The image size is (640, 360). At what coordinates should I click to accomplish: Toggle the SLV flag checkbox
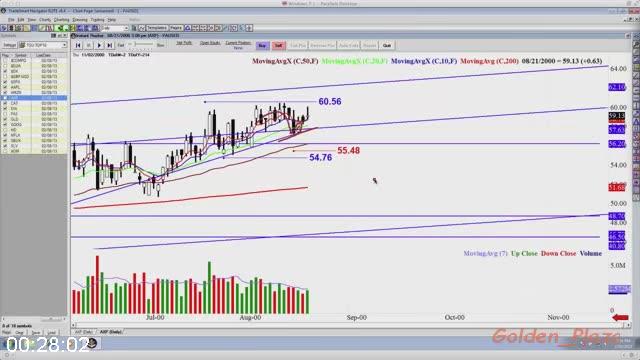point(5,146)
